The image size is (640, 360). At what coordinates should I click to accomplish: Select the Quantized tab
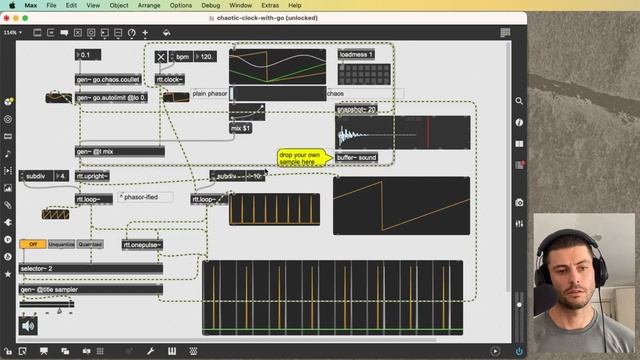pos(90,244)
